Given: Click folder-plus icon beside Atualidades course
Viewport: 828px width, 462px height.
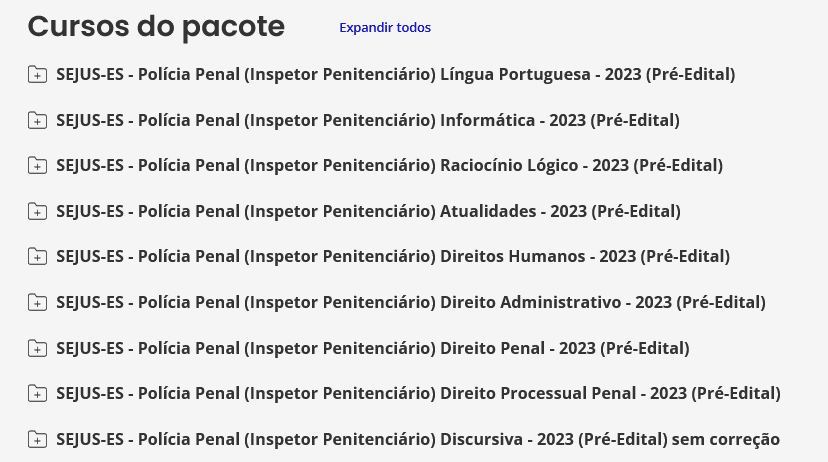Looking at the screenshot, I should coord(37,211).
